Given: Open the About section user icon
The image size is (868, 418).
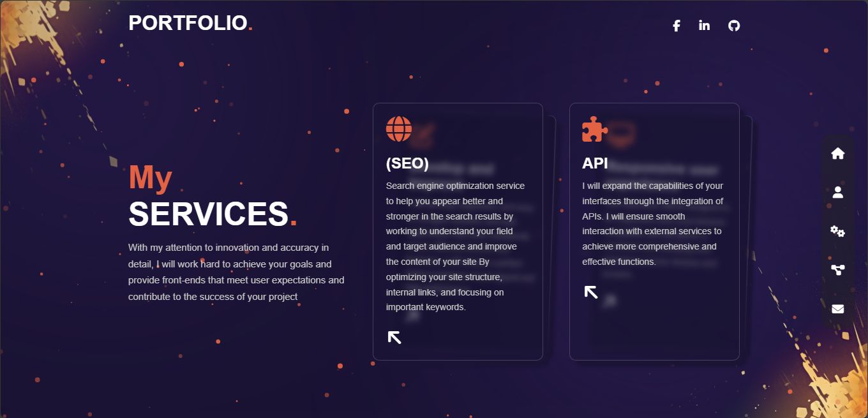Looking at the screenshot, I should click(838, 192).
